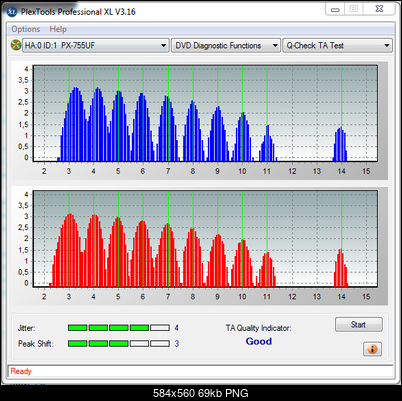Click the Jitter label
Image resolution: width=402 pixels, height=401 pixels.
click(x=26, y=328)
